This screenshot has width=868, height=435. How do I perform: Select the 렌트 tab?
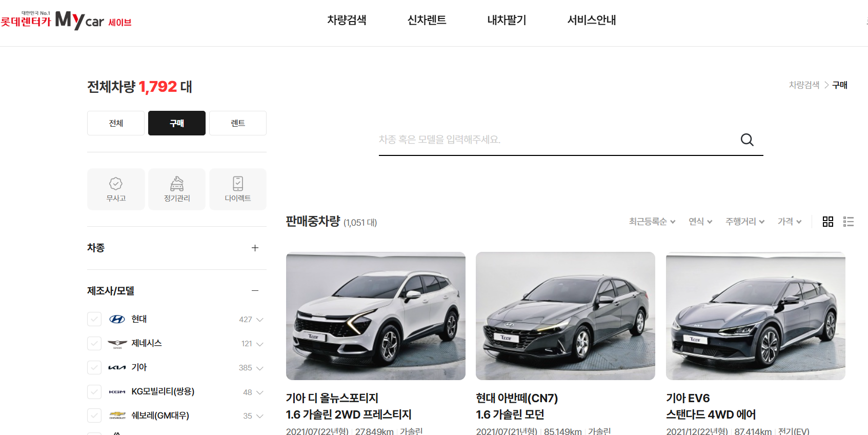click(x=238, y=123)
